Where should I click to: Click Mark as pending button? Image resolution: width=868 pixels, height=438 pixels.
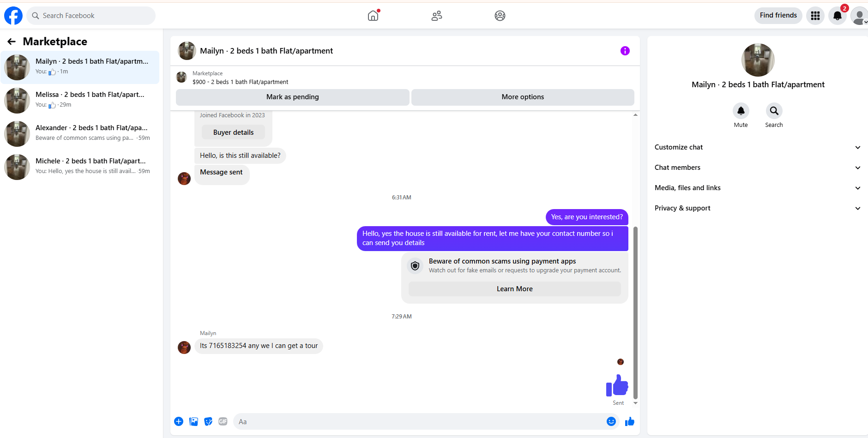click(293, 97)
